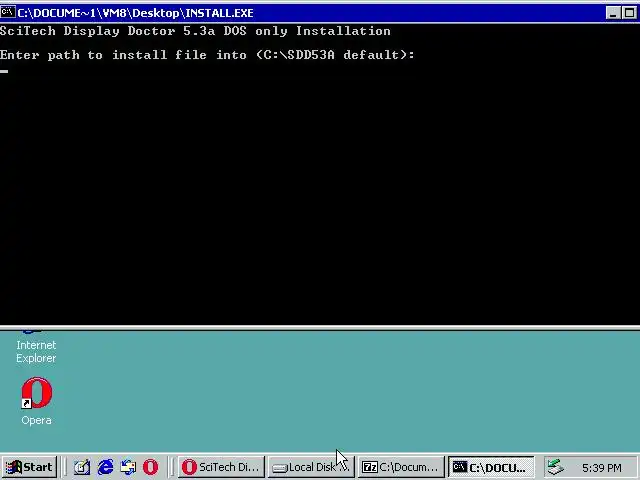The height and width of the screenshot is (480, 640).
Task: Launch Opera from the quick launch bar
Action: [x=151, y=467]
